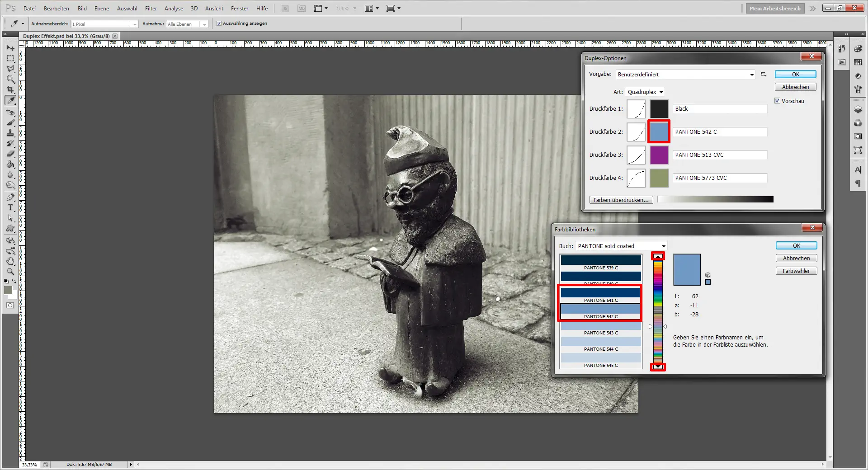The width and height of the screenshot is (868, 470).
Task: Select the Eyedropper tool
Action: tap(10, 100)
